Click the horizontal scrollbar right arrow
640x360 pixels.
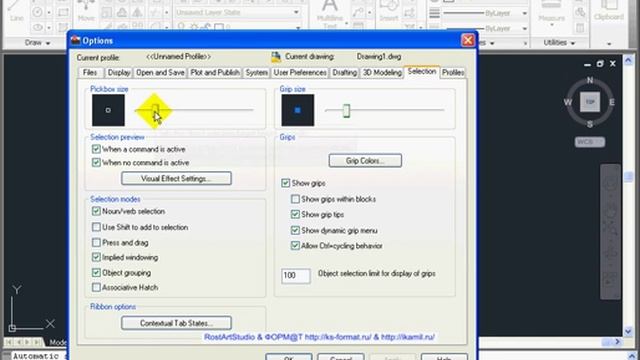tap(618, 342)
